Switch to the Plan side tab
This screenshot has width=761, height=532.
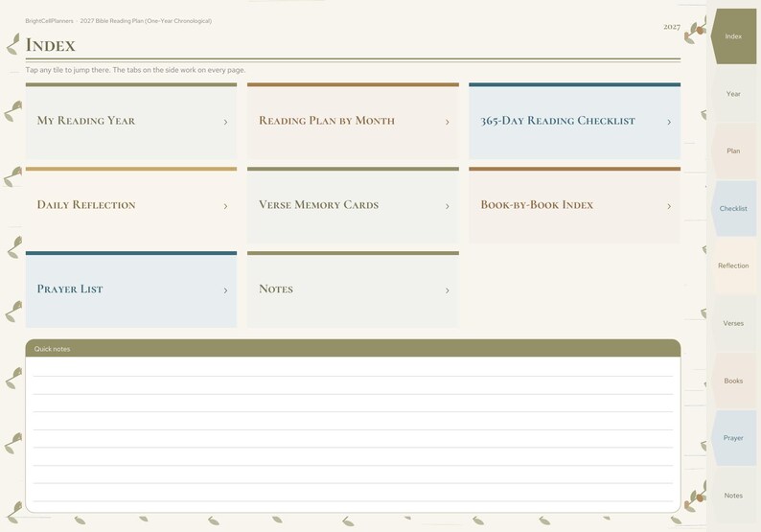[733, 150]
